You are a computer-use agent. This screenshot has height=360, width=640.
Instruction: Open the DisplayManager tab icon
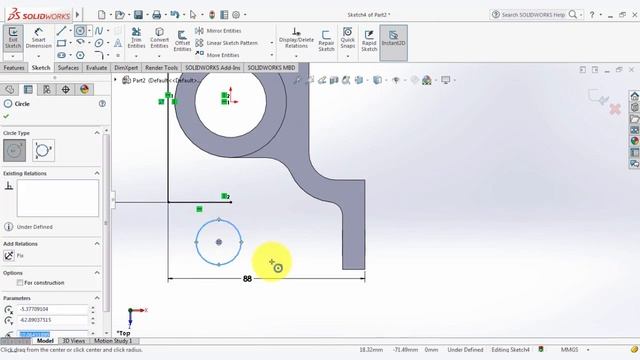[x=84, y=89]
